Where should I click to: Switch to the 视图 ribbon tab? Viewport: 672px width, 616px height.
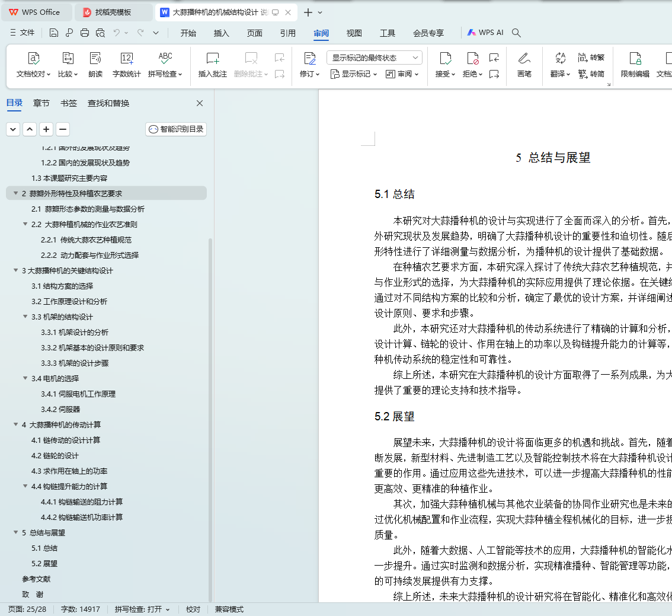[354, 33]
